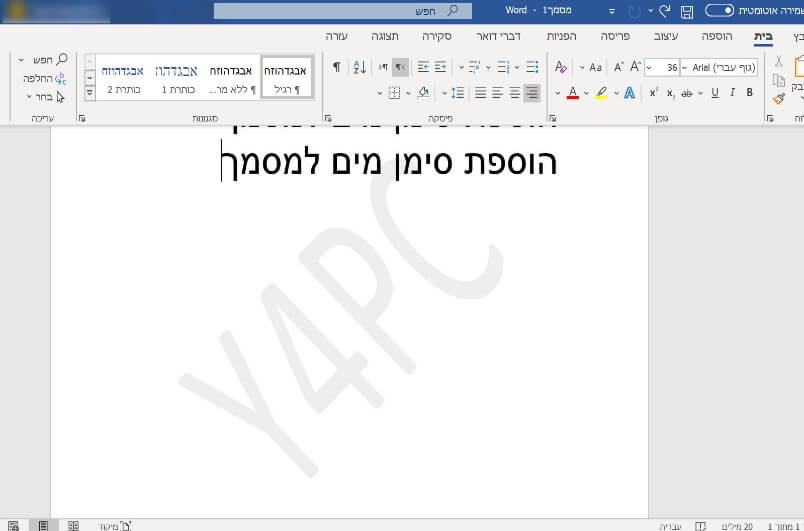The image size is (804, 531).
Task: Toggle Show/Hide paragraph marks (¶)
Action: click(336, 67)
